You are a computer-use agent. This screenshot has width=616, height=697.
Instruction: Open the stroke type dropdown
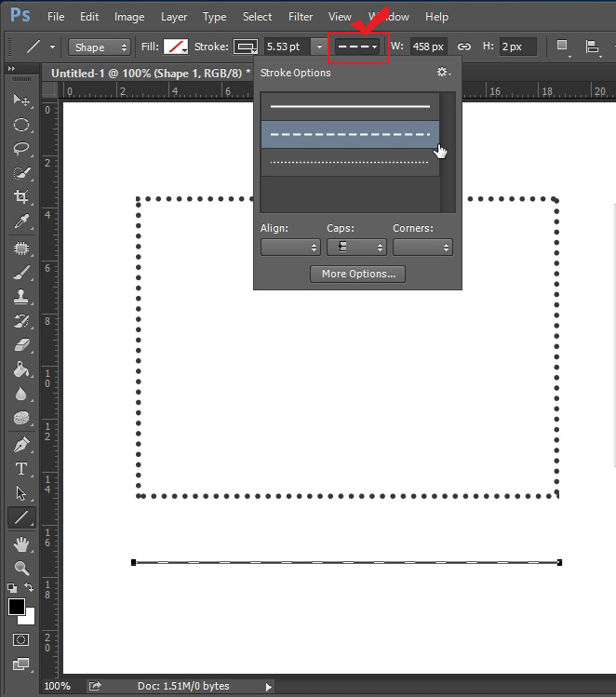[x=357, y=47]
